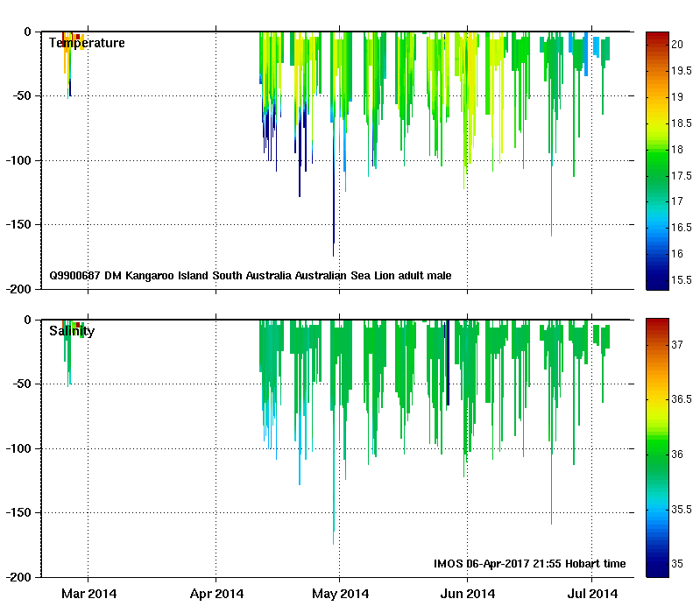This screenshot has width=700, height=613.
Task: Click the 35 tick on salinity colorbar
Action: click(678, 564)
